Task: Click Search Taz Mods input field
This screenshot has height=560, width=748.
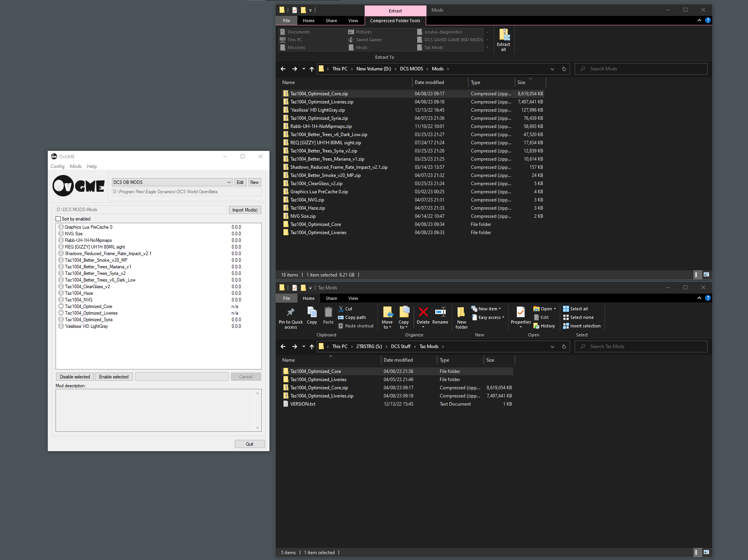Action: pyautogui.click(x=641, y=346)
